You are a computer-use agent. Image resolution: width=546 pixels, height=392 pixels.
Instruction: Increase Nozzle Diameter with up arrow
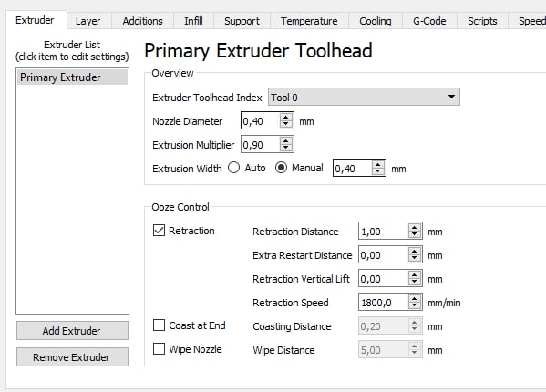pos(286,117)
